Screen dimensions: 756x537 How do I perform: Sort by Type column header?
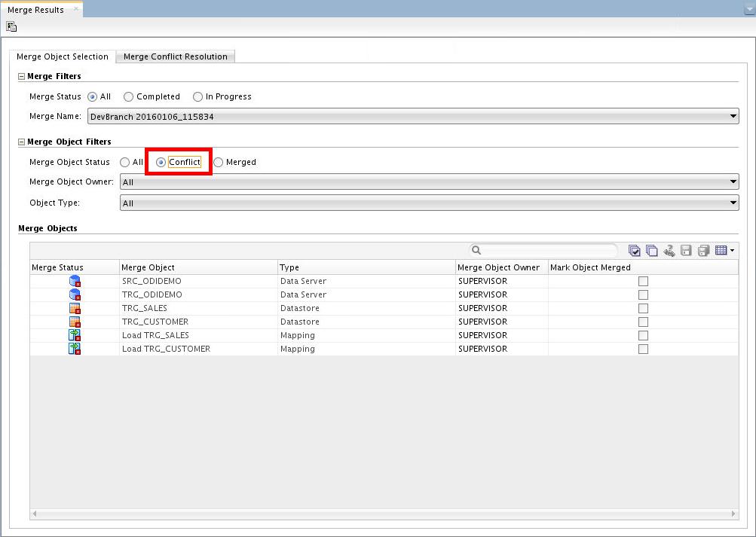(x=366, y=267)
